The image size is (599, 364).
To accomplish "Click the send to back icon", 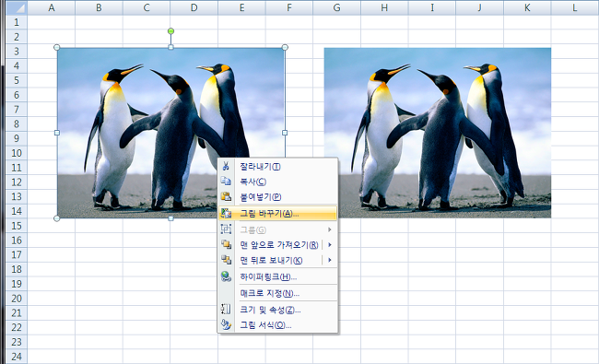I will click(x=226, y=260).
